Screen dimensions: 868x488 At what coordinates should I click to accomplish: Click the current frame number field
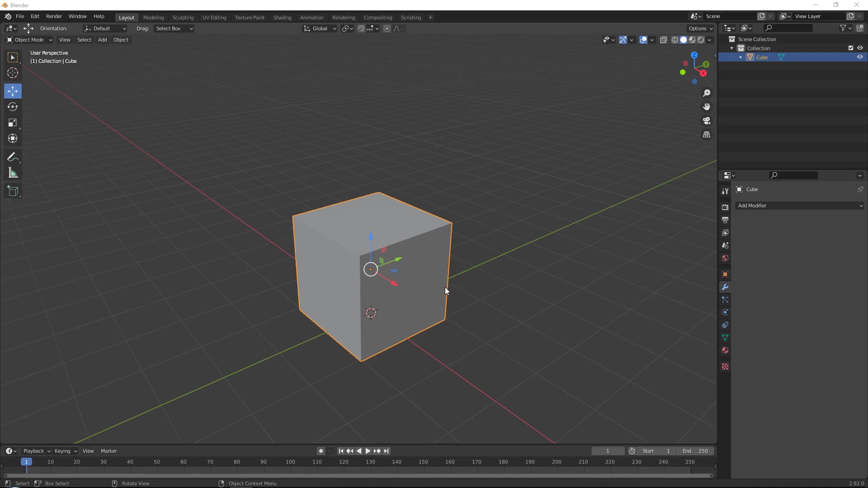click(x=608, y=451)
